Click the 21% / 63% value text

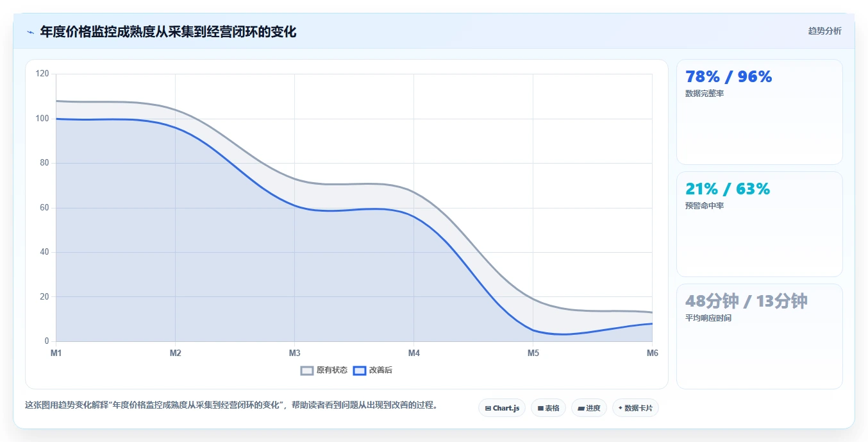(x=728, y=189)
